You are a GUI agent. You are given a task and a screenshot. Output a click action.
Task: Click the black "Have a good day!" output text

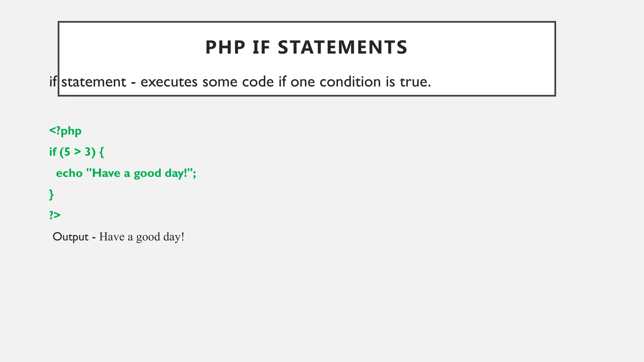click(142, 237)
